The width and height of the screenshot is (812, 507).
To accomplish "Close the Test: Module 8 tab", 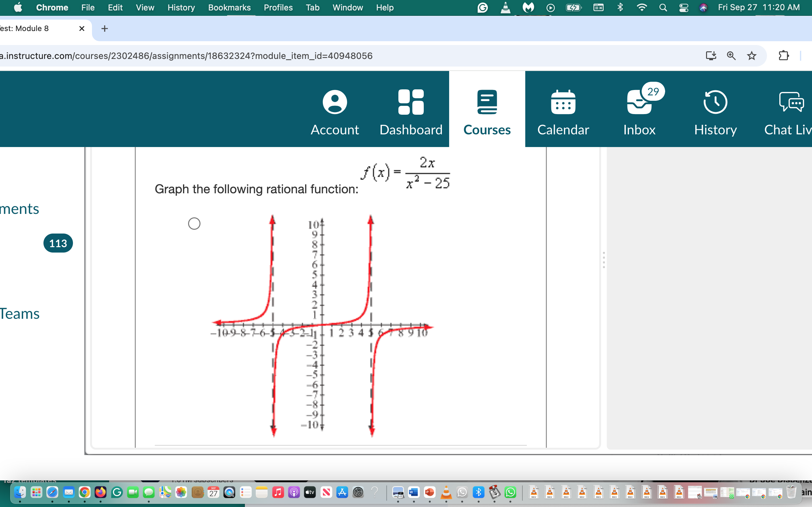I will point(82,29).
